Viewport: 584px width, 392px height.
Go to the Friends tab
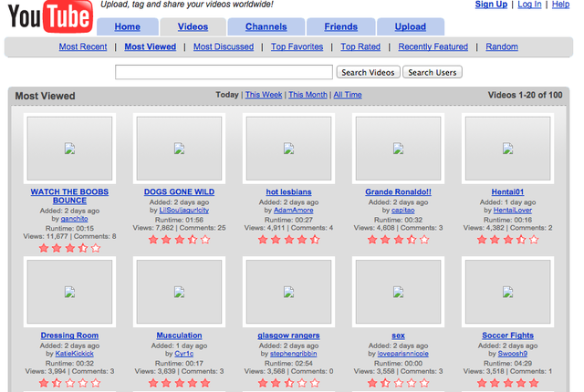[x=340, y=26]
